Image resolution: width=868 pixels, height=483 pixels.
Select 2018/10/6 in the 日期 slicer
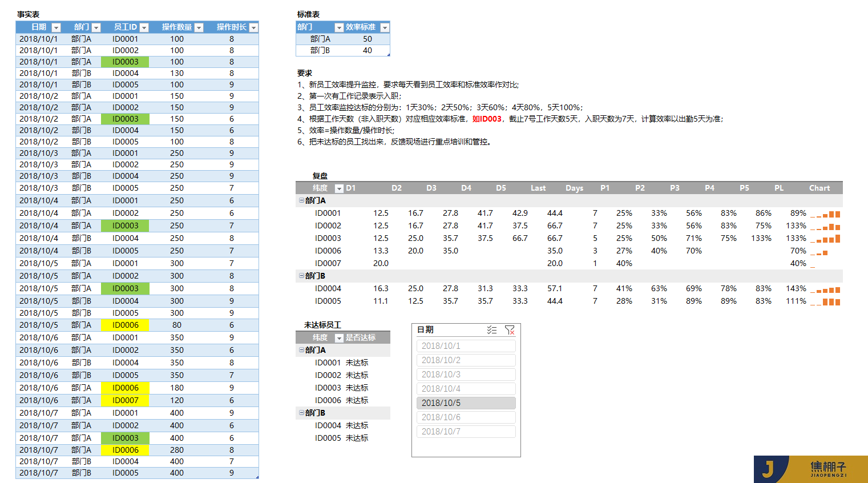click(466, 417)
